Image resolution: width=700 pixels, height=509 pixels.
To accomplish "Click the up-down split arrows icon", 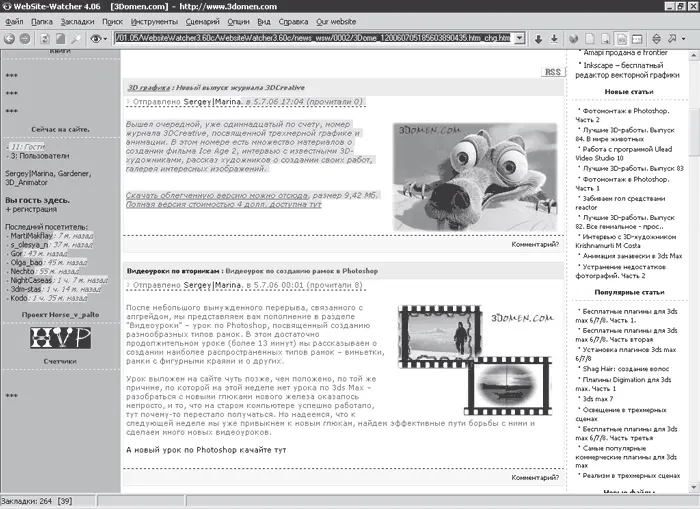I will coord(656,39).
